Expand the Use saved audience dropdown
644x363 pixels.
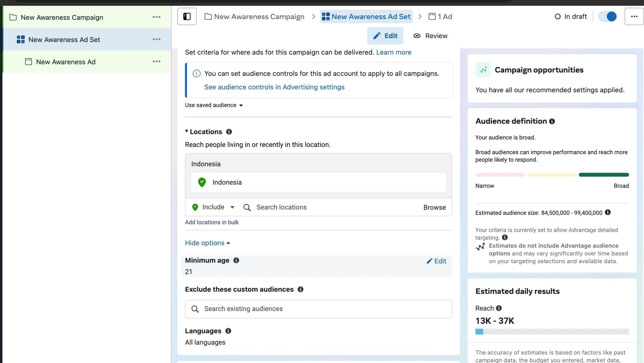214,105
